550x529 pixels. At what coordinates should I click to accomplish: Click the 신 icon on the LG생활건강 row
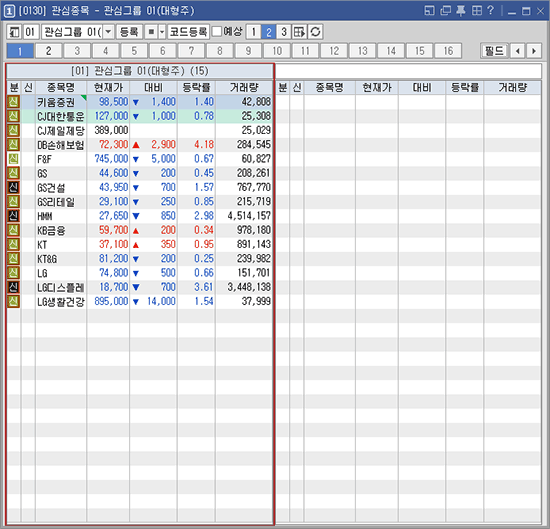pos(13,301)
